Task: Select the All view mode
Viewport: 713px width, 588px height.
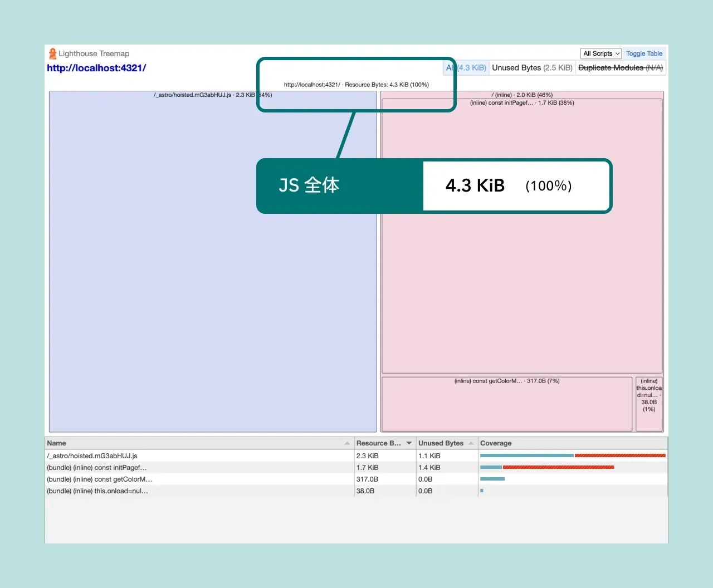Action: tap(449, 68)
